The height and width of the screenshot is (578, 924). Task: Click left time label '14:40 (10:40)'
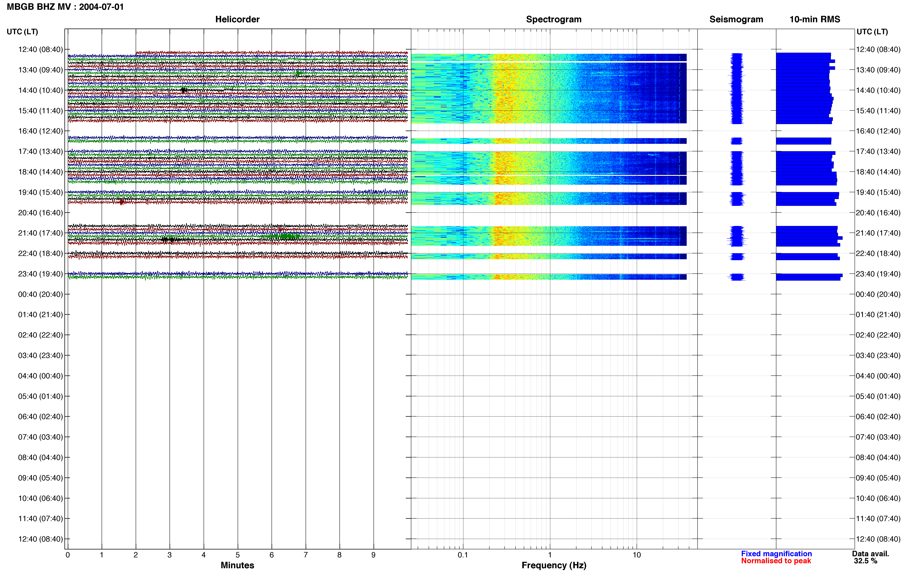tap(41, 90)
